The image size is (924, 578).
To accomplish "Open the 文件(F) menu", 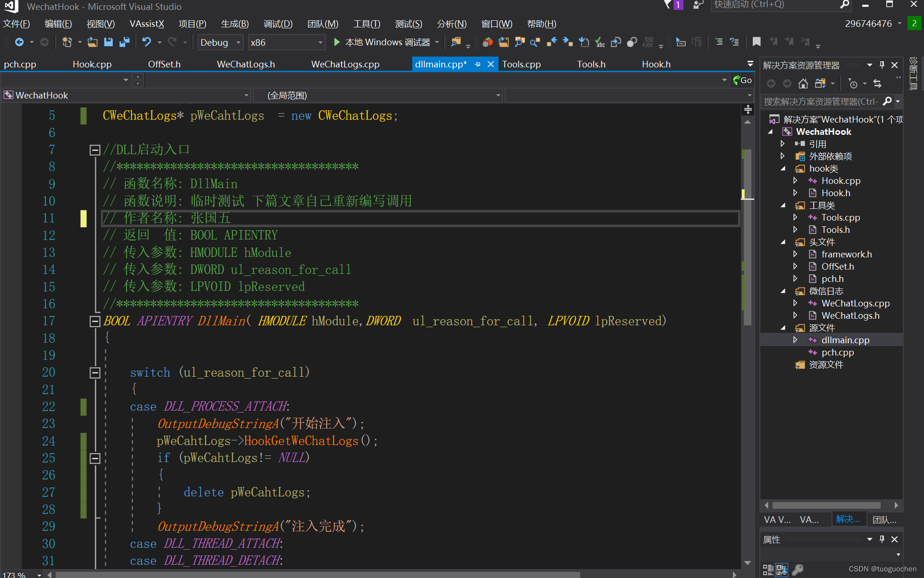I will point(17,24).
